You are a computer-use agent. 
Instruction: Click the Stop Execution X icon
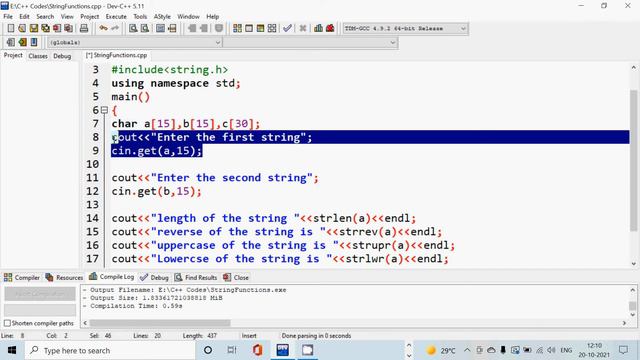[x=302, y=28]
